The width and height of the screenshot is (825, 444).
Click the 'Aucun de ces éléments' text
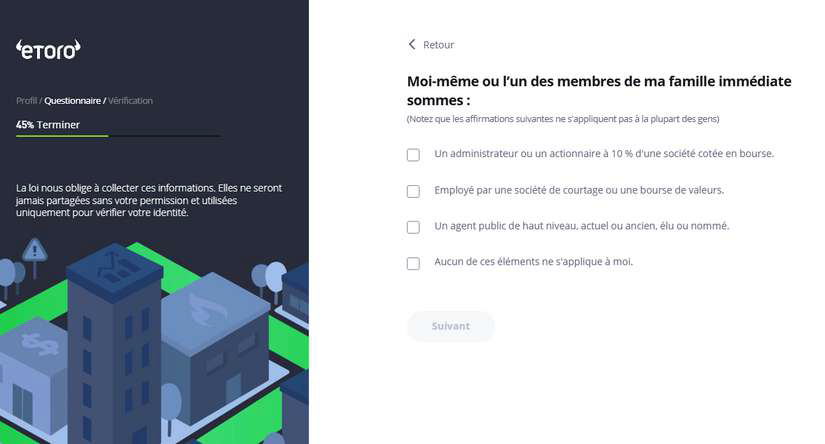click(x=533, y=262)
